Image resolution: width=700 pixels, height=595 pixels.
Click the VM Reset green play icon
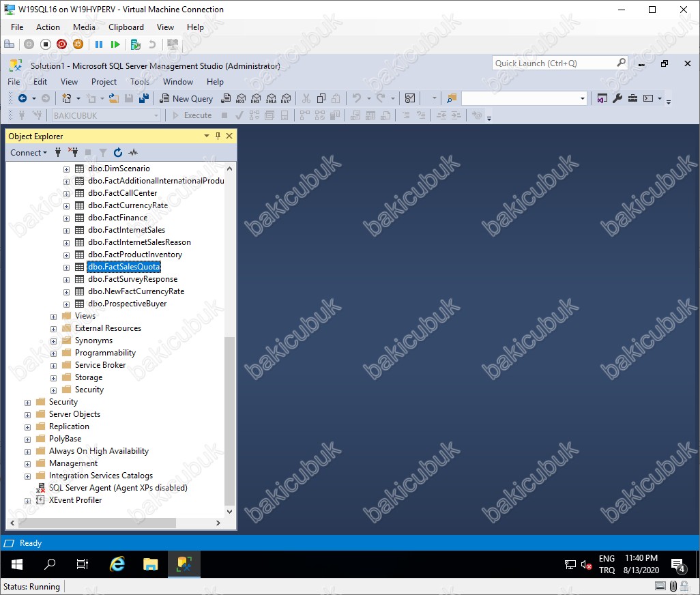pyautogui.click(x=115, y=44)
